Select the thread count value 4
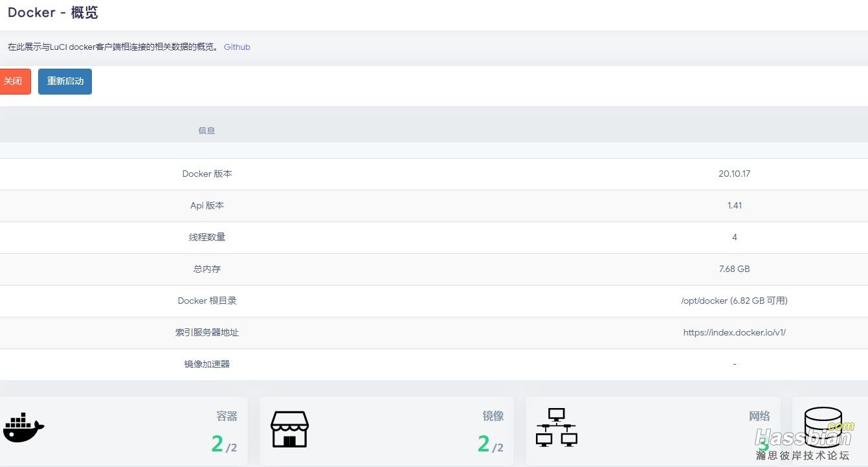The image size is (868, 467). 735,238
